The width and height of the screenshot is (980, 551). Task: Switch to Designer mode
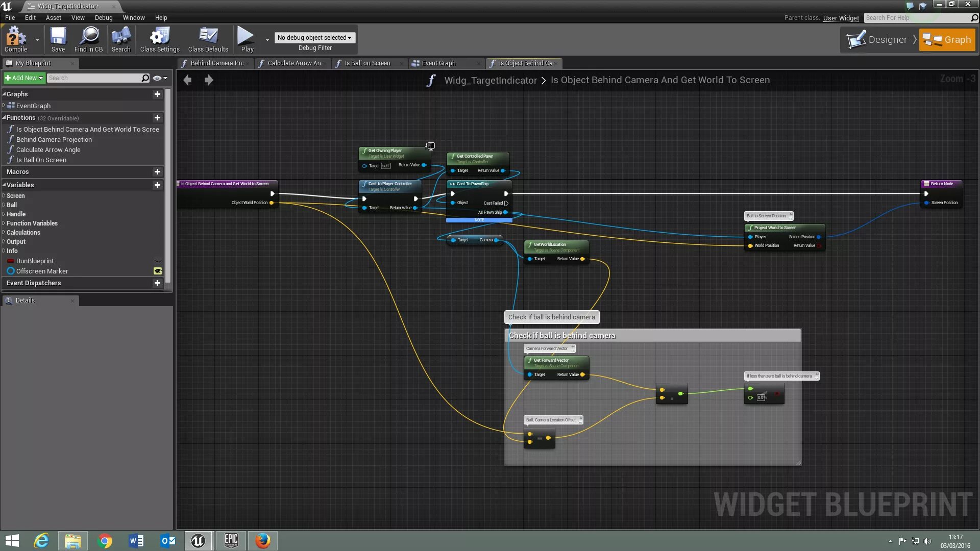(878, 39)
